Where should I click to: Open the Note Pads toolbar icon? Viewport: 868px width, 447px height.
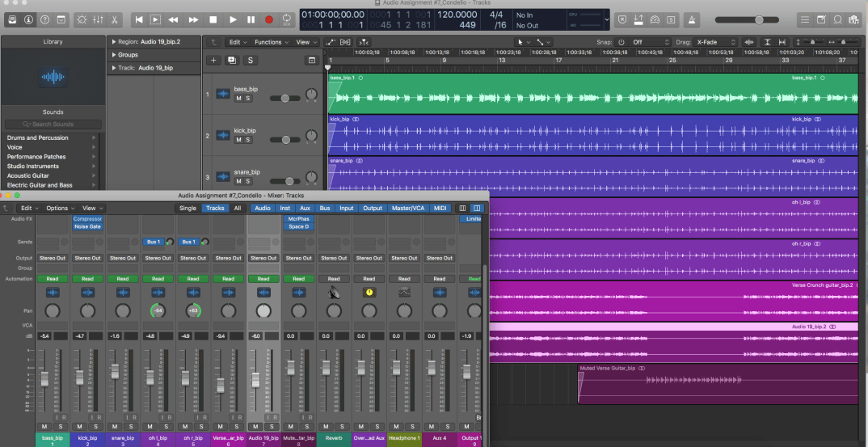(822, 19)
